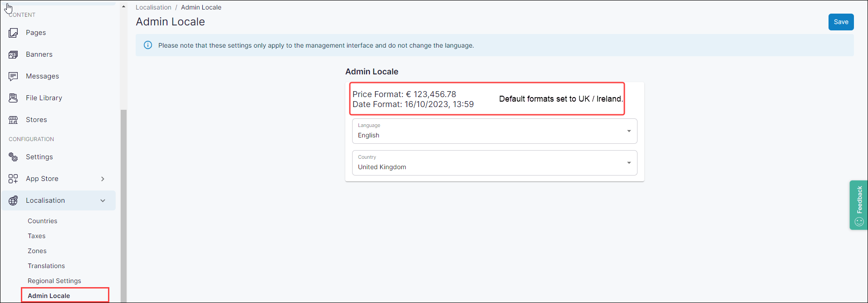Click the Messages speech bubble icon
This screenshot has width=868, height=303.
pyautogui.click(x=13, y=76)
